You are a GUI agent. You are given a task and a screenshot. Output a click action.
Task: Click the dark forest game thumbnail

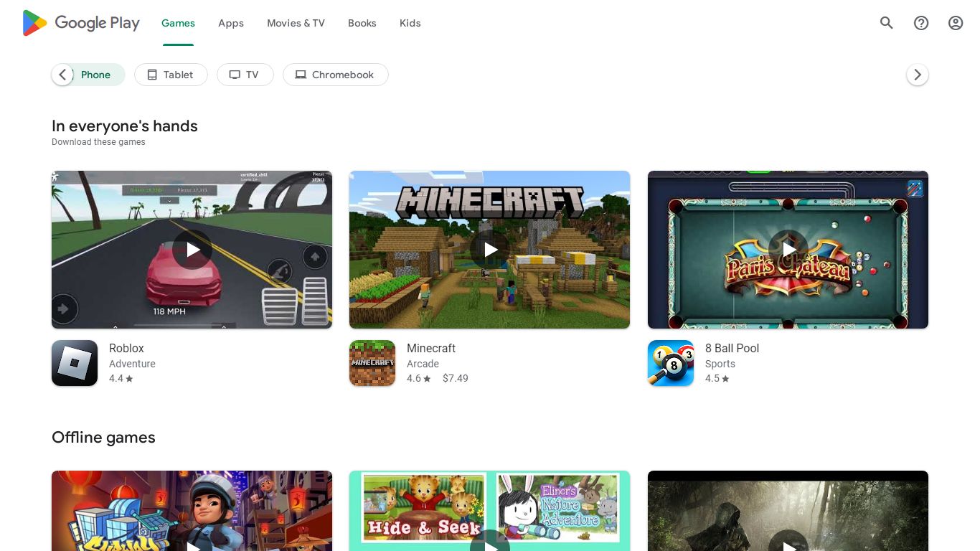pyautogui.click(x=788, y=511)
